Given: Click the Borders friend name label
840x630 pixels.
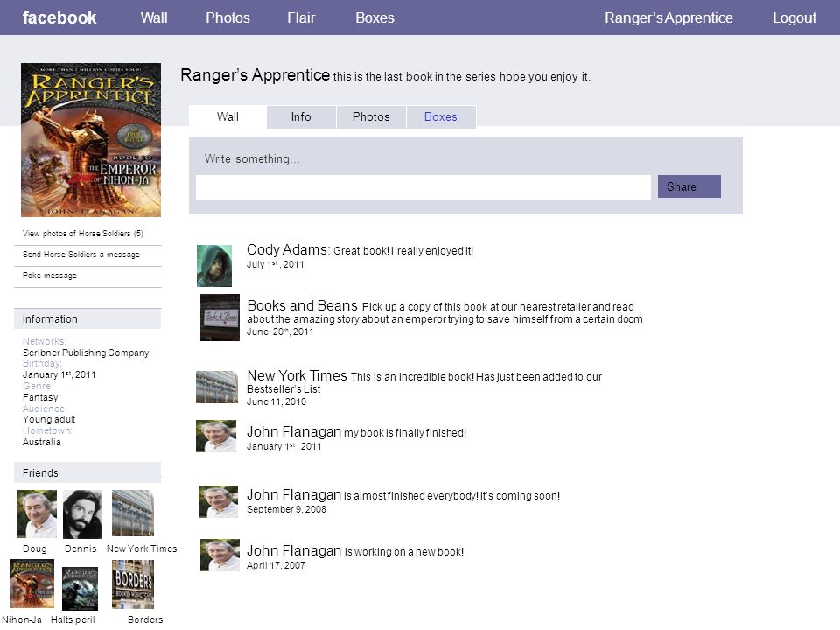Looking at the screenshot, I should click(x=145, y=619).
